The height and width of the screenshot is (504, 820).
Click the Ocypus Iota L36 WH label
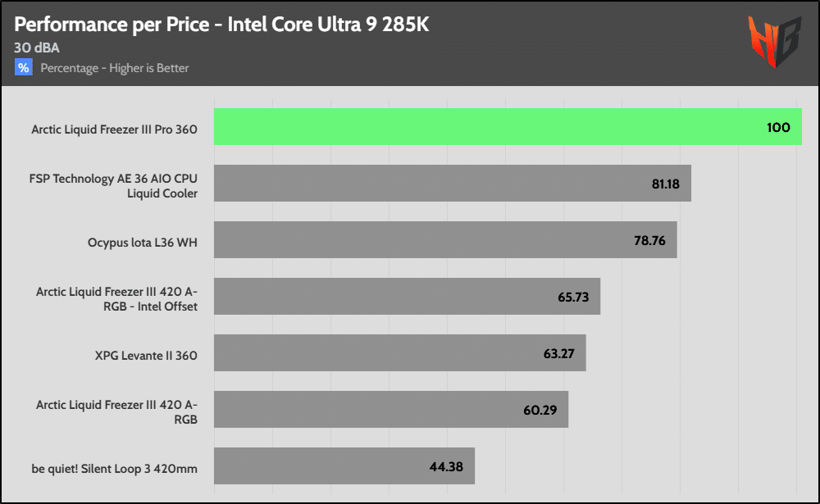click(x=142, y=242)
